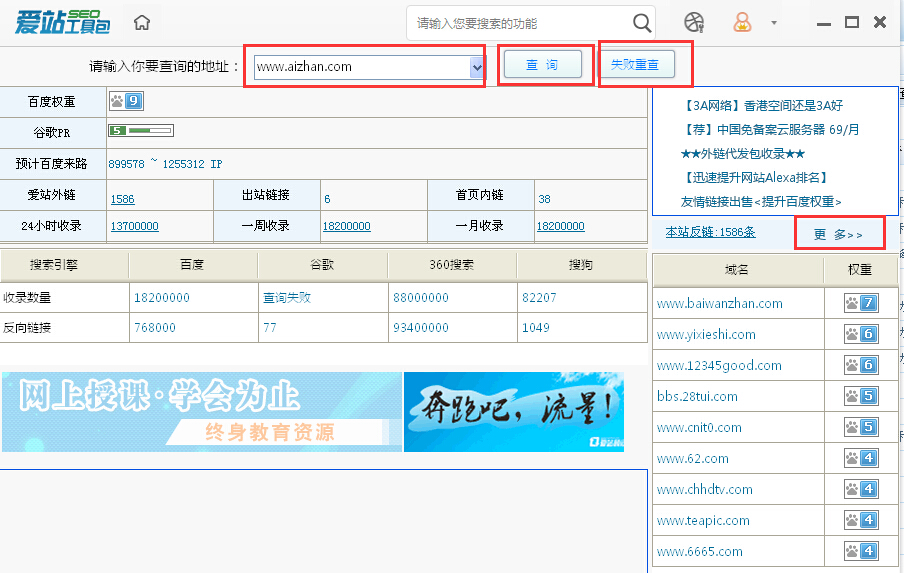Click the 提升网站Alexa排名 ad link
Viewport: 904px width, 573px height.
click(x=754, y=177)
